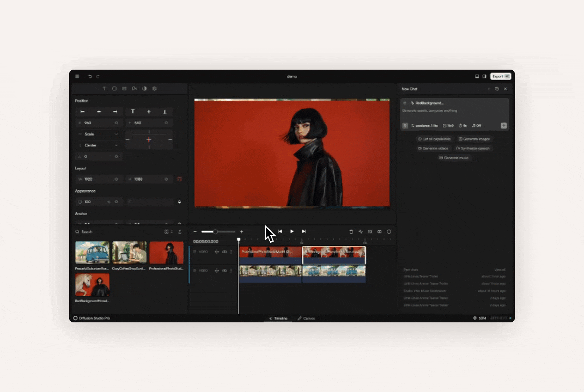Screen dimensions: 584x392
Task: Align element to horizontal center
Action: tap(99, 112)
